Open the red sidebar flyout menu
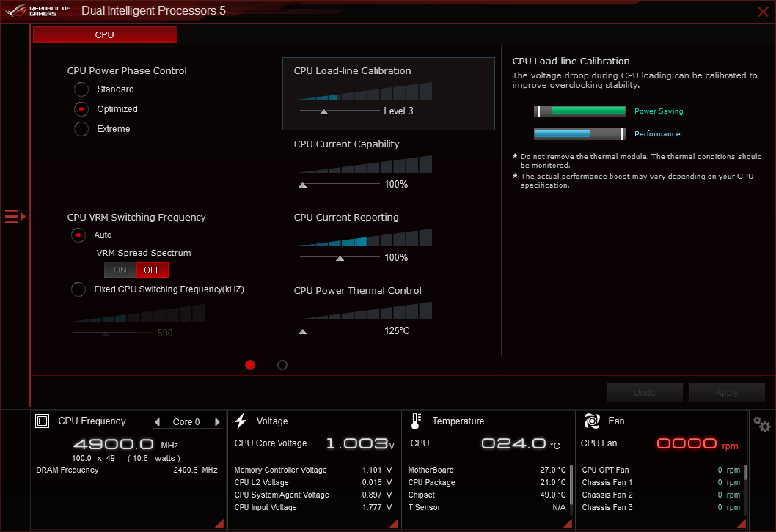Screen dimensions: 776x532 tap(12, 216)
